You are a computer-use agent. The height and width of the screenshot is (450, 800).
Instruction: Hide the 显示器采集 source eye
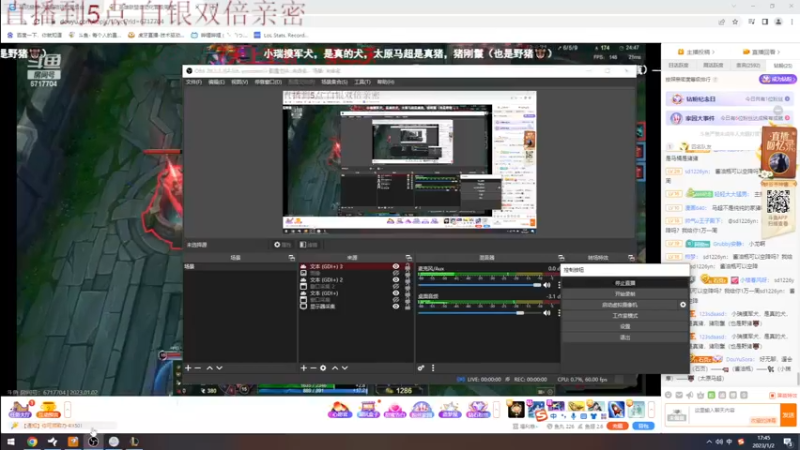(395, 307)
